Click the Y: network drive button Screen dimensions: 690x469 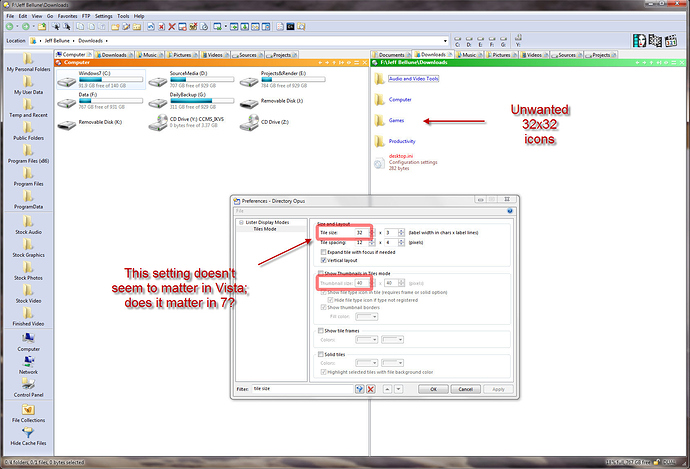[x=518, y=40]
